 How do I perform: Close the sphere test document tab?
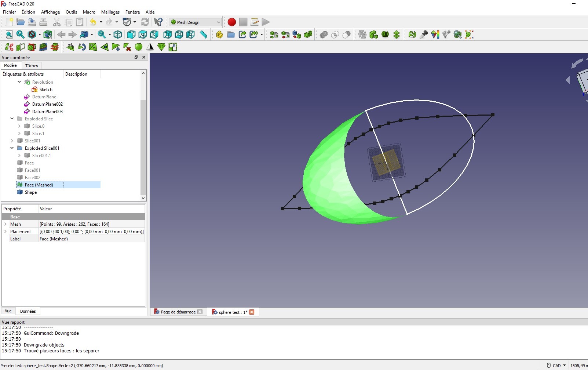tap(252, 312)
